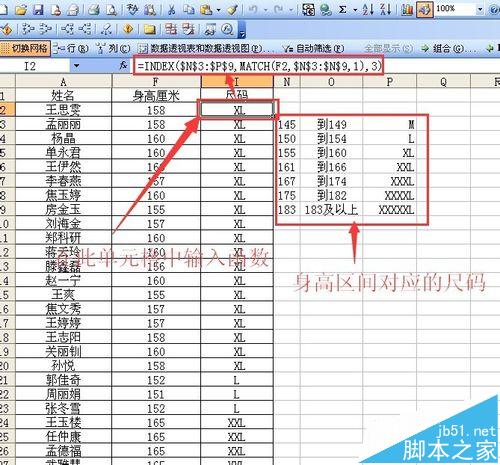Remove all tracer arrows
This screenshot has width=500, height=465.
(x=107, y=30)
